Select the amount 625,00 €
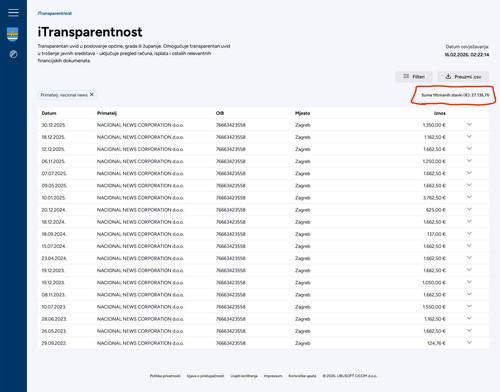This screenshot has height=392, width=500. click(x=436, y=210)
